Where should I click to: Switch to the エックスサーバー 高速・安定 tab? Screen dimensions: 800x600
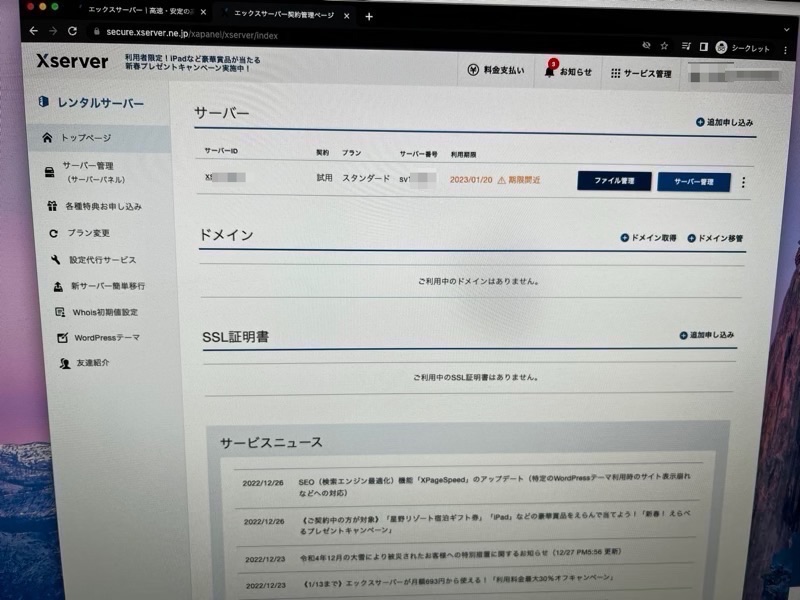pos(140,10)
